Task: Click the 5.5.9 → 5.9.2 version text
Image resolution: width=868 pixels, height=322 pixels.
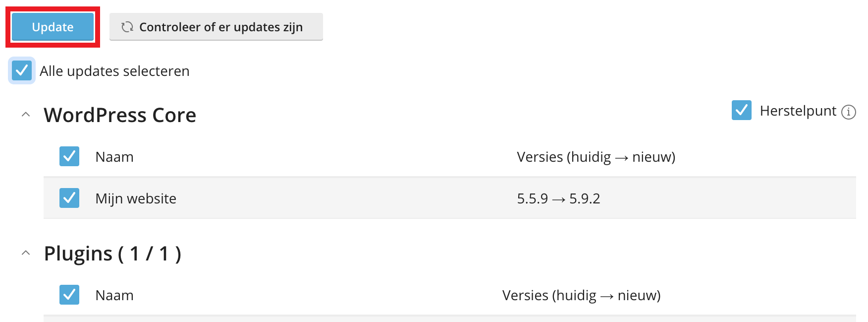Action: [558, 198]
